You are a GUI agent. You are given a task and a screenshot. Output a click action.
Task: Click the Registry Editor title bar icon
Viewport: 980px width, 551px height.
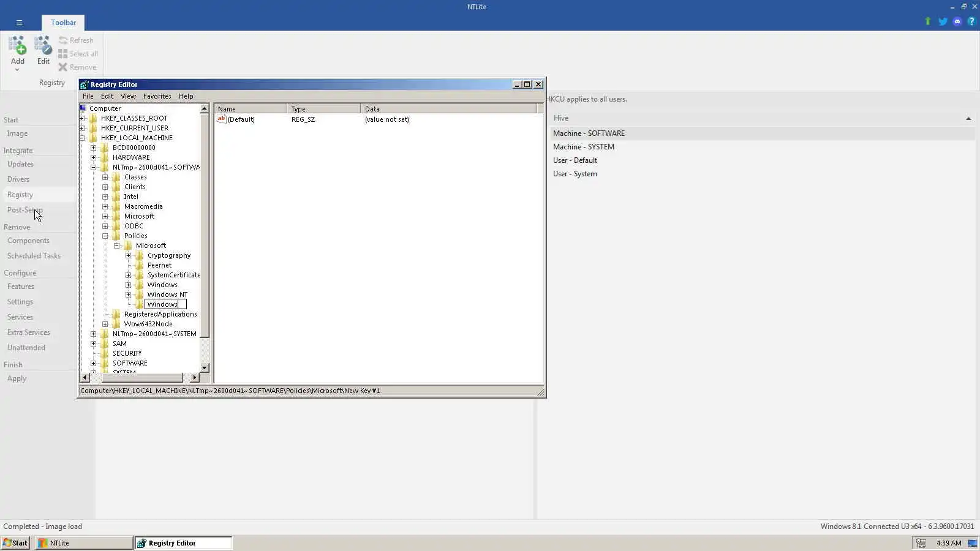coord(85,84)
